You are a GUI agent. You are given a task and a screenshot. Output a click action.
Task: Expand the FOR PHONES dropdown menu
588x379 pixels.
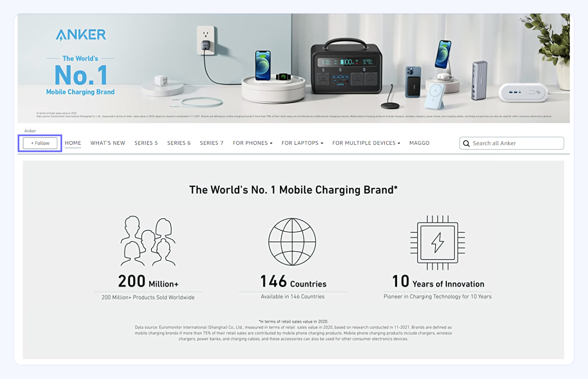[x=253, y=143]
